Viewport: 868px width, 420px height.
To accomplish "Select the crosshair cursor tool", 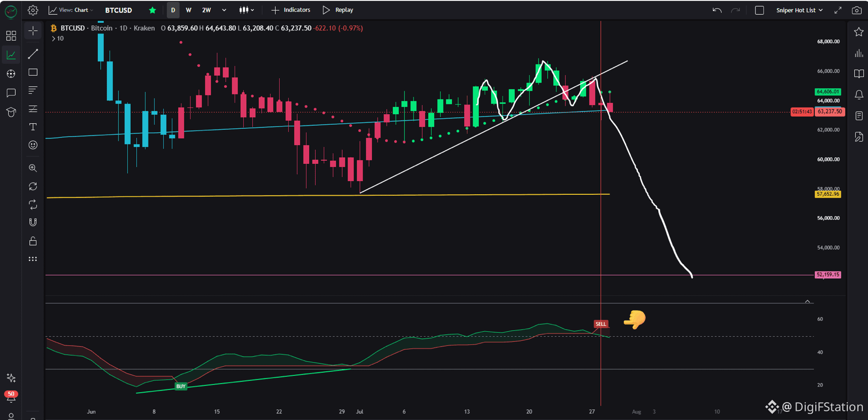I will pyautogui.click(x=33, y=31).
